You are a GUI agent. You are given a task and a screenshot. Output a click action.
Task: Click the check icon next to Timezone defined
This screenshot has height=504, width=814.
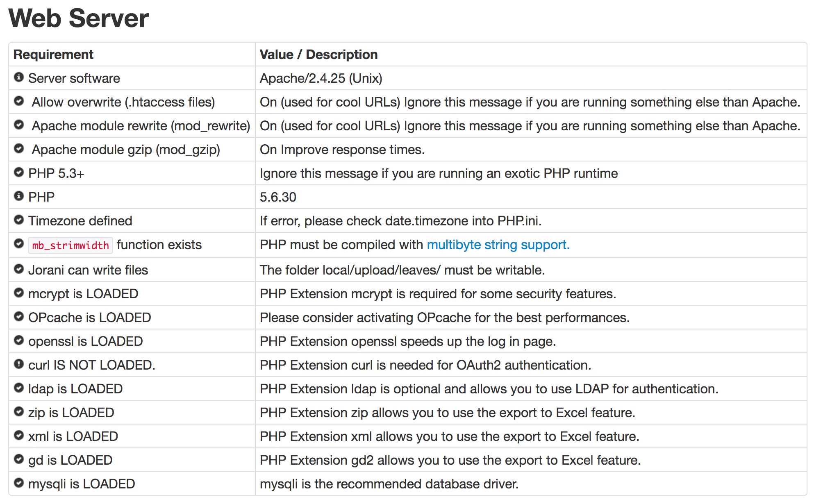[x=19, y=220]
